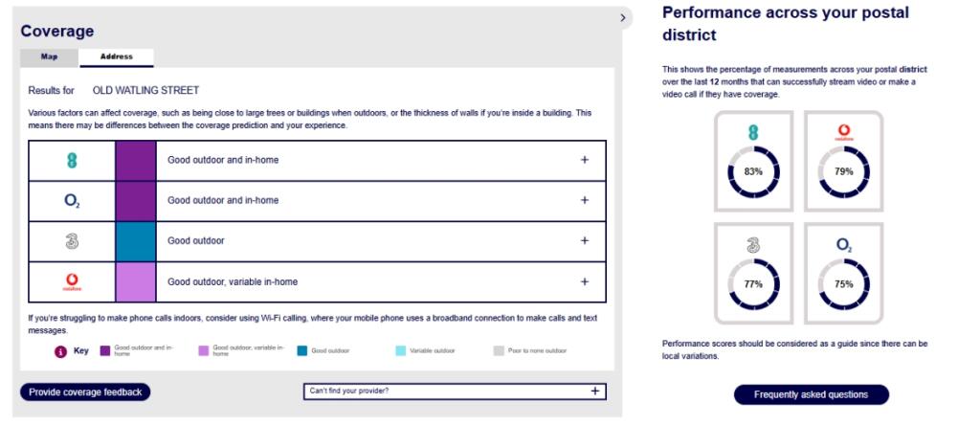Click the O2 logo in coverage table
Image resolution: width=980 pixels, height=425 pixels.
click(72, 201)
